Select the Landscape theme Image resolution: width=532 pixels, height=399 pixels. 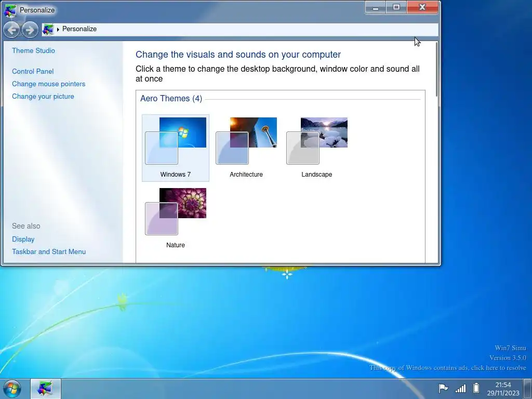tap(317, 148)
